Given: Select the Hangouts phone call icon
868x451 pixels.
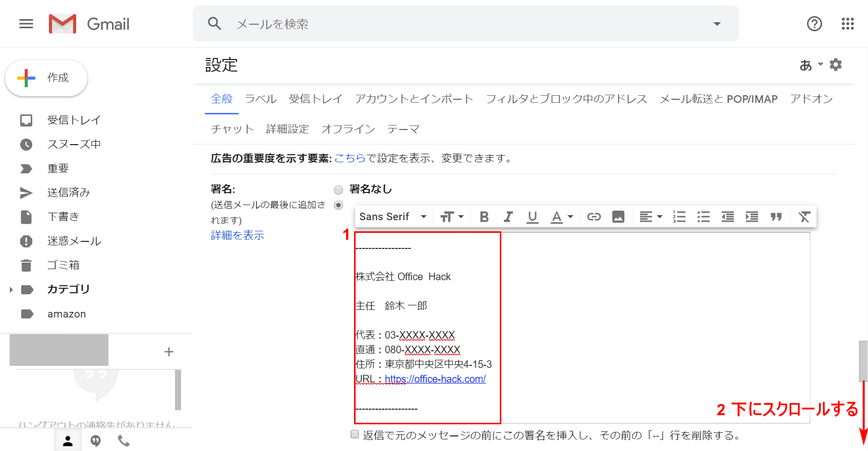Looking at the screenshot, I should point(124,441).
